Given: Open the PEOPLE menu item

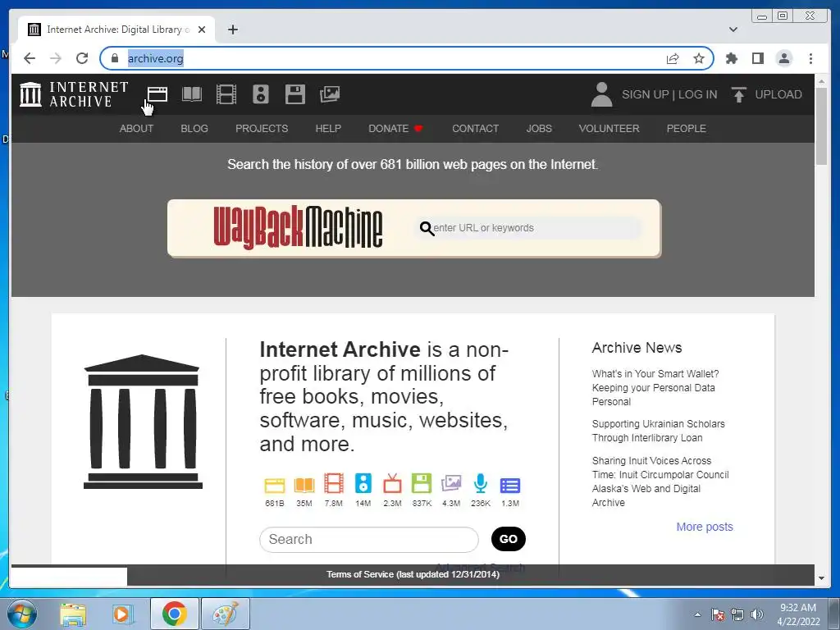Looking at the screenshot, I should click(x=687, y=129).
